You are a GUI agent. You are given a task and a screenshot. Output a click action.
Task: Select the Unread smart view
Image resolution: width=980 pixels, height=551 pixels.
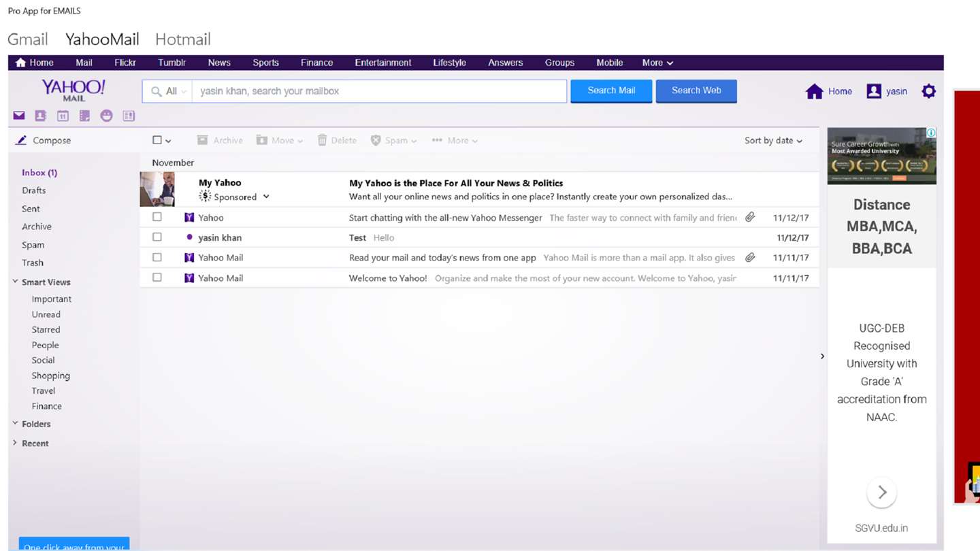pyautogui.click(x=46, y=314)
